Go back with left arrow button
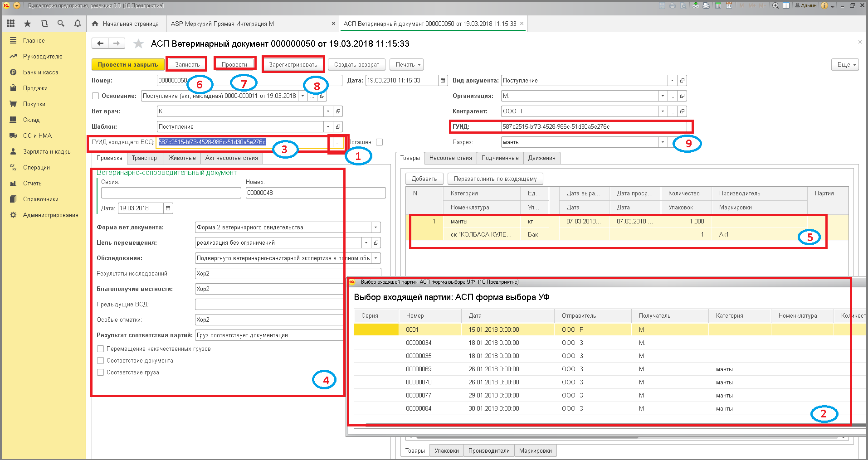The height and width of the screenshot is (460, 868). point(100,44)
